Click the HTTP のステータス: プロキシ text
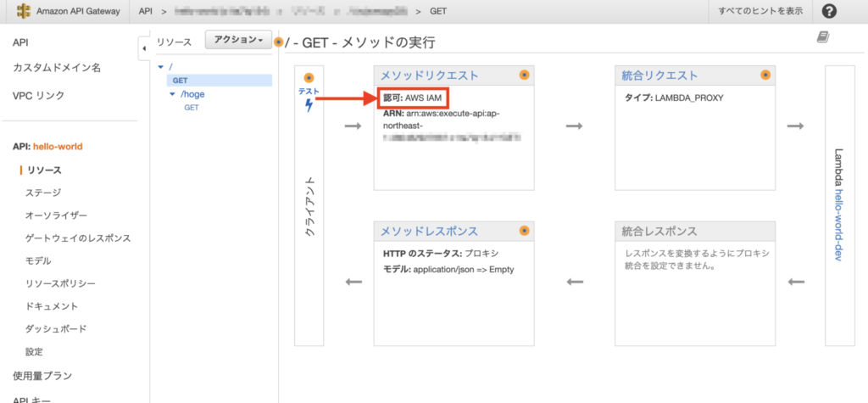This screenshot has height=403, width=868. [441, 254]
